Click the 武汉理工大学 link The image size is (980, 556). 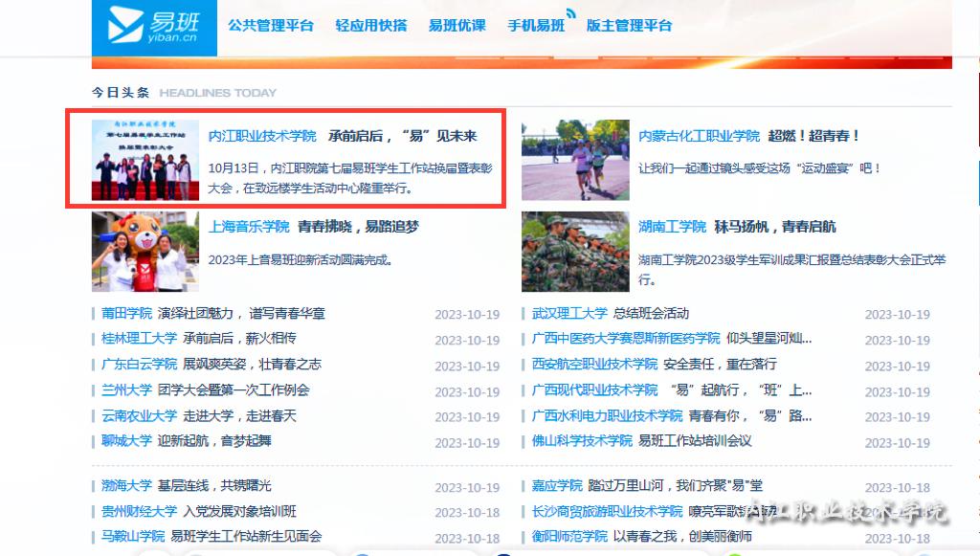coord(569,314)
